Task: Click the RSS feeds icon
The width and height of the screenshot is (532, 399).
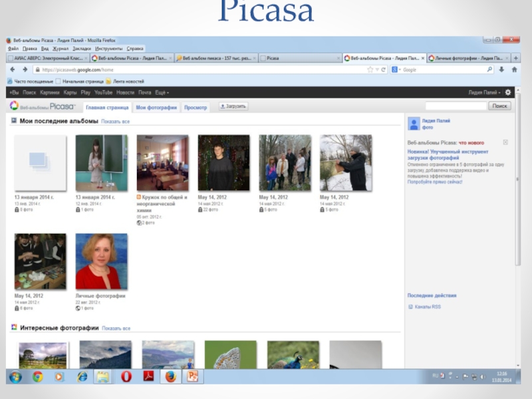Action: [410, 307]
